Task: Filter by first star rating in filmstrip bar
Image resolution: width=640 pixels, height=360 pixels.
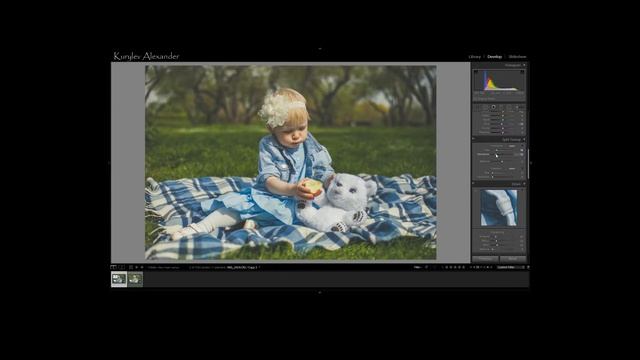Action: 447,267
